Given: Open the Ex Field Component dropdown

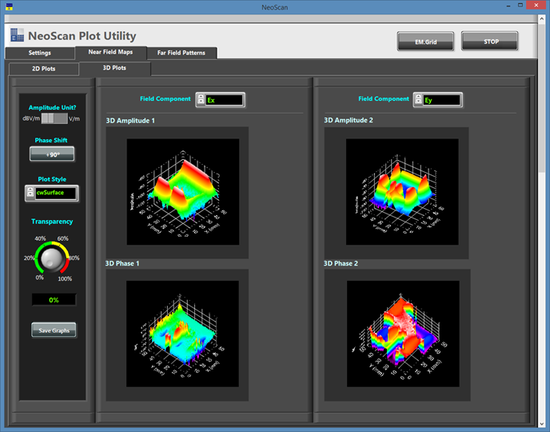Looking at the screenshot, I should coord(220,100).
